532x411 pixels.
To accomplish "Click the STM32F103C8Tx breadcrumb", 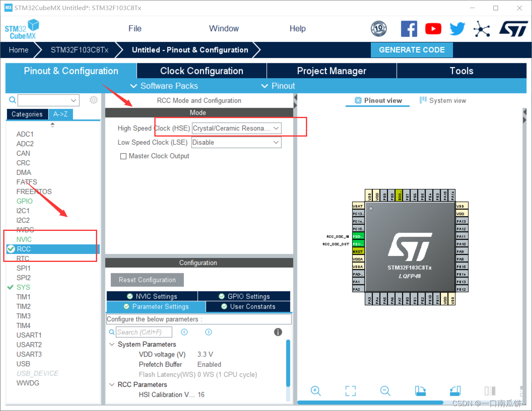I will click(x=79, y=50).
